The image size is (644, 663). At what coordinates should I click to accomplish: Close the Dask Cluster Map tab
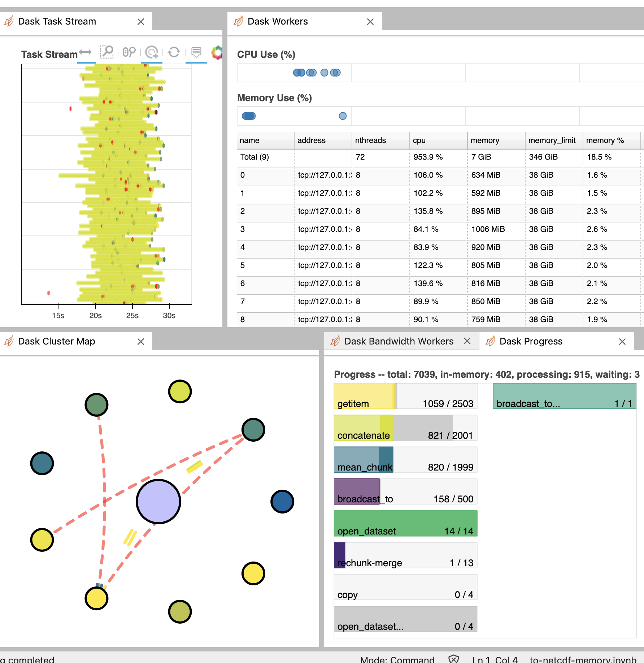point(141,342)
